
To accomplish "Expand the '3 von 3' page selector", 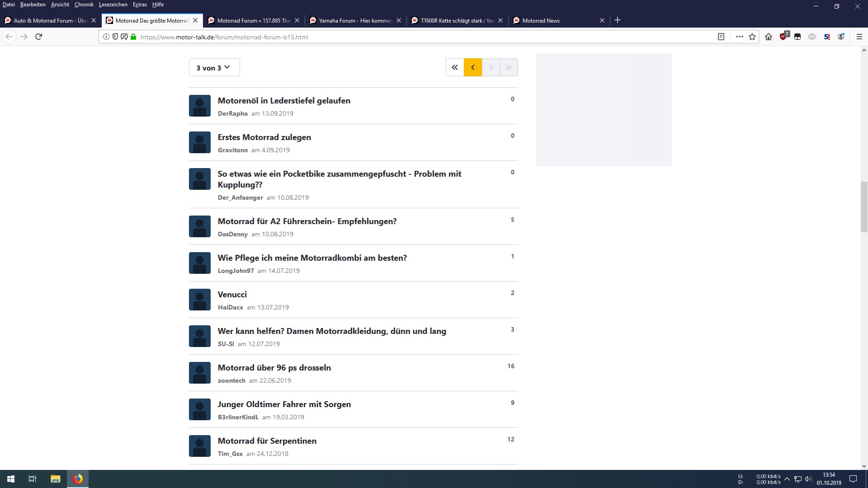I will [x=214, y=68].
